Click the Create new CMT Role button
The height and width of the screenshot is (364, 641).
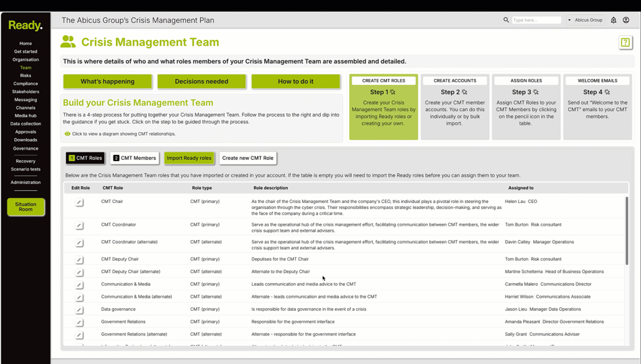tap(248, 158)
